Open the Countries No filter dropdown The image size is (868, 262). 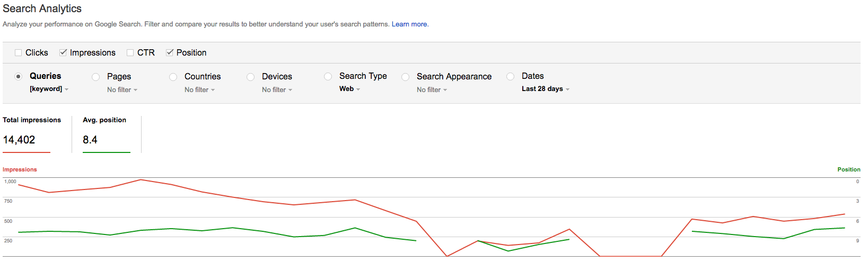tap(200, 90)
